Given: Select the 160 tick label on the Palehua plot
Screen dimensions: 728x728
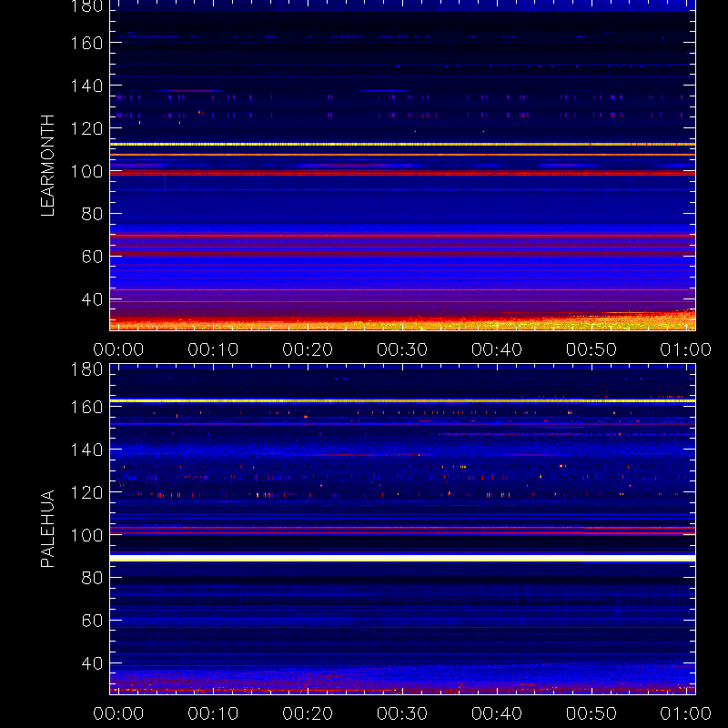Looking at the screenshot, I should (x=86, y=407).
